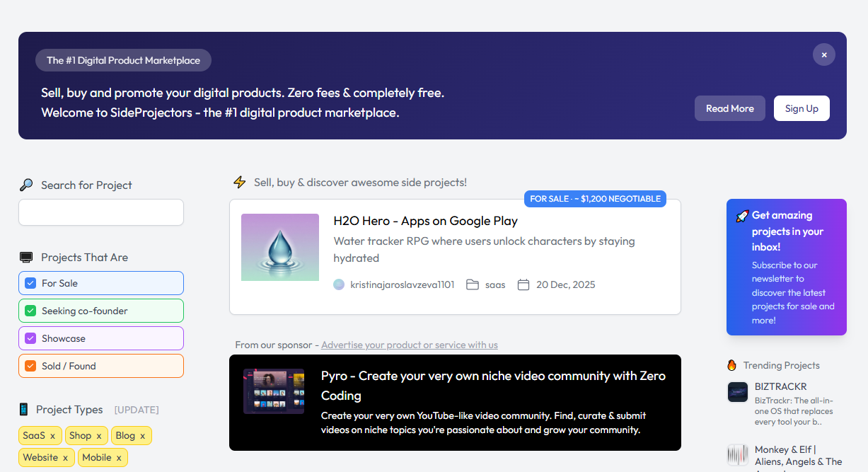Click the calendar icon next to 20 Dec, 2025
The height and width of the screenshot is (472, 868).
[523, 284]
